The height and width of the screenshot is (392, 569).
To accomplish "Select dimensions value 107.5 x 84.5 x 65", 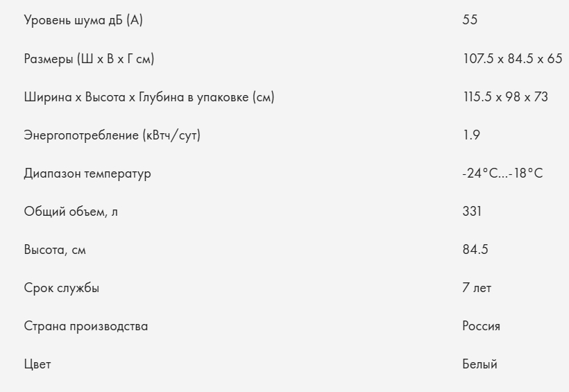I will pos(512,59).
